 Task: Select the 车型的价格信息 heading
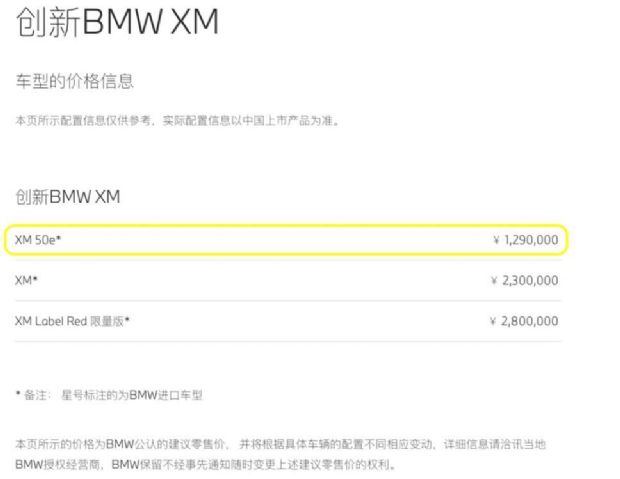pyautogui.click(x=75, y=81)
